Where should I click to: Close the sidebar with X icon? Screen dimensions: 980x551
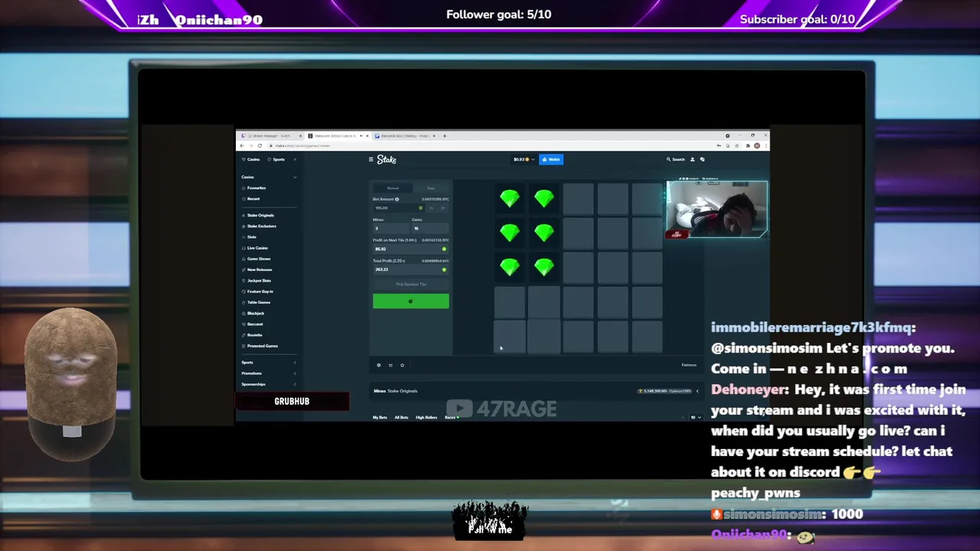coord(295,159)
